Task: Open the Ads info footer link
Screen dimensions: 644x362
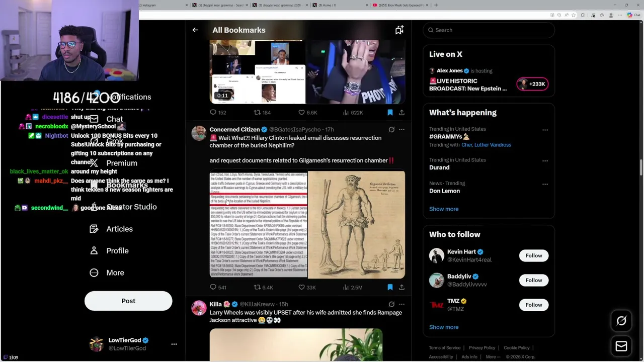Action: click(x=469, y=357)
